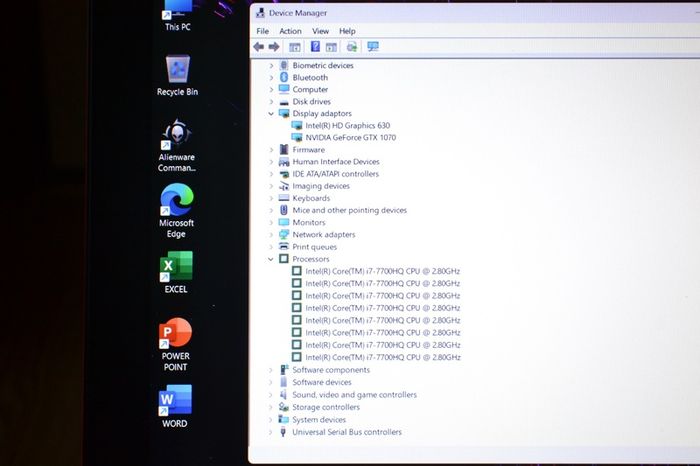This screenshot has width=700, height=466.
Task: Expand the Computer node
Action: (271, 90)
